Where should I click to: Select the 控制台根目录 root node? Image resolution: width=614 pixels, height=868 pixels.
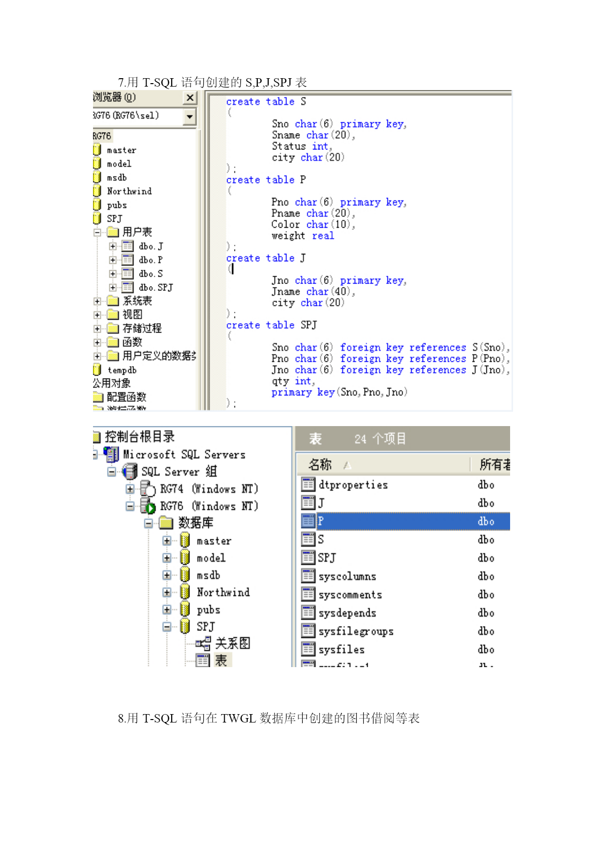click(x=140, y=436)
